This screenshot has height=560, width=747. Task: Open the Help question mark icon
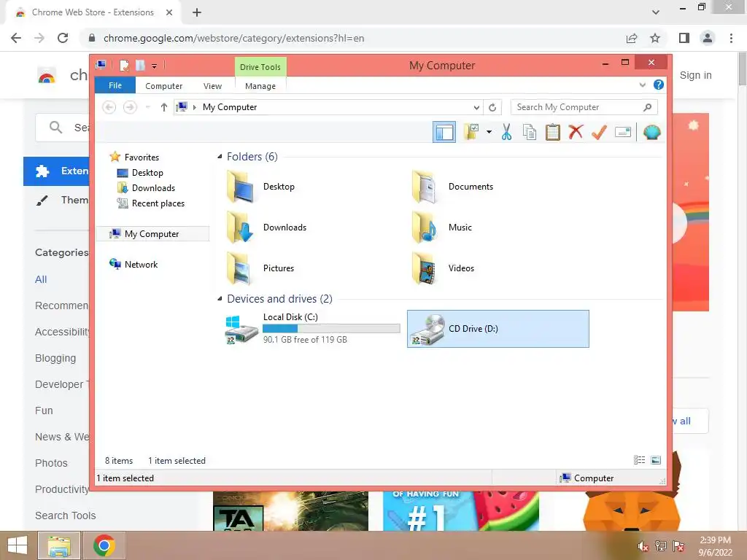click(659, 85)
